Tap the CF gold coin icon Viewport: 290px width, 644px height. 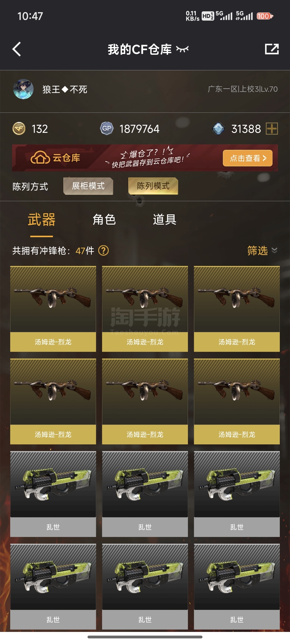tap(19, 129)
